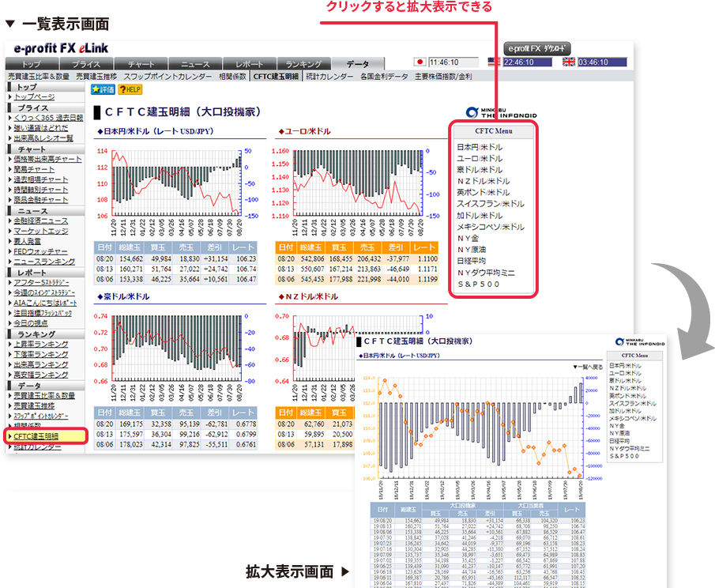Open the 過去相場チャート sidebar link
This screenshot has height=588, width=715.
click(41, 179)
